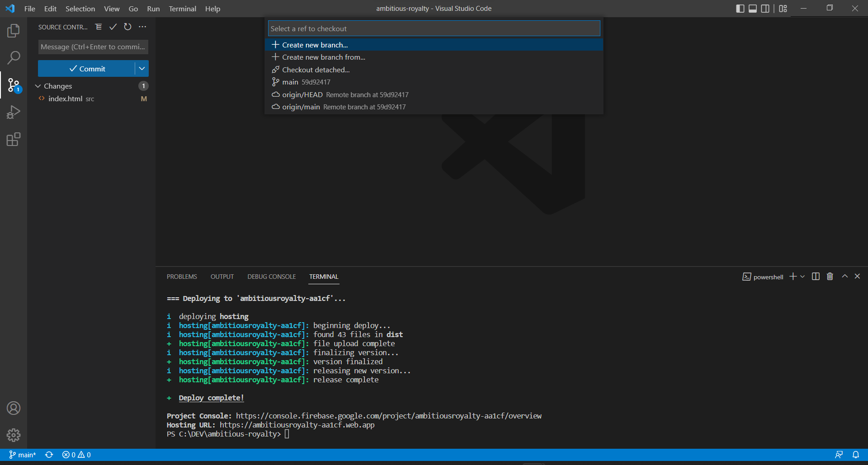Viewport: 868px width, 465px height.
Task: Open the Accounts menu in activity bar
Action: pos(14,408)
